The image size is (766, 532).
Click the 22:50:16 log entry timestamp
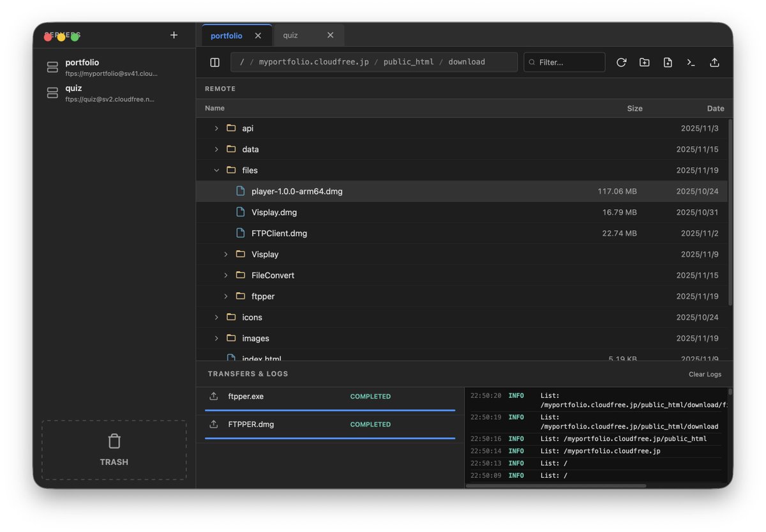click(x=486, y=439)
